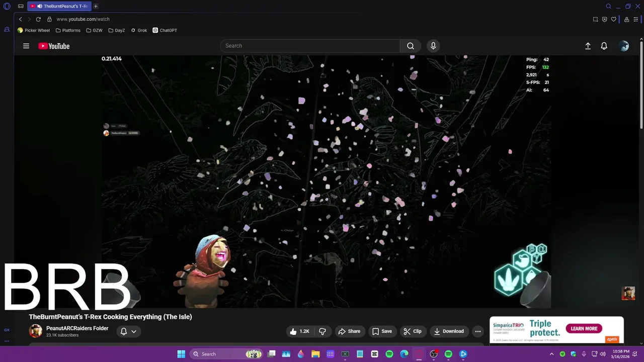Open the Opera profile icon

tap(626, 19)
